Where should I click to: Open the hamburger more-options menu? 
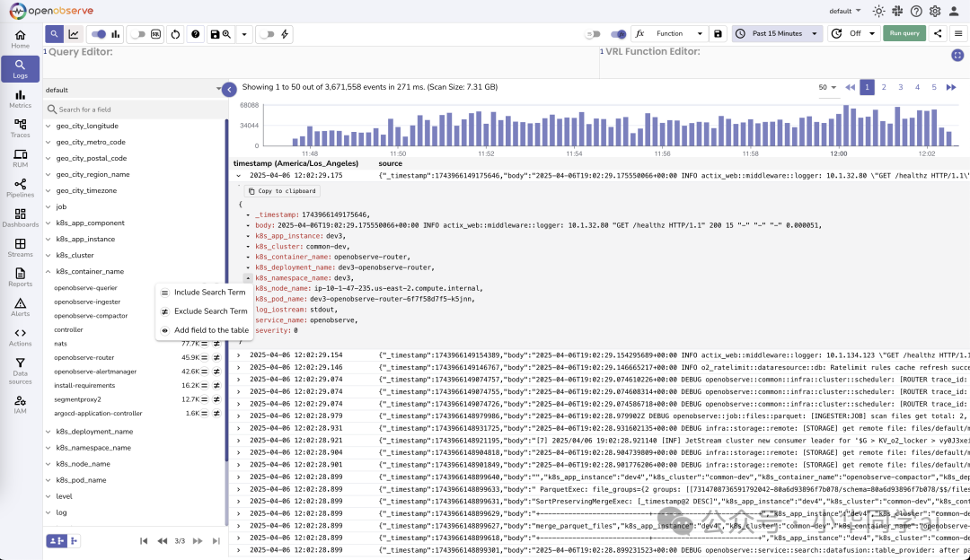pos(958,33)
